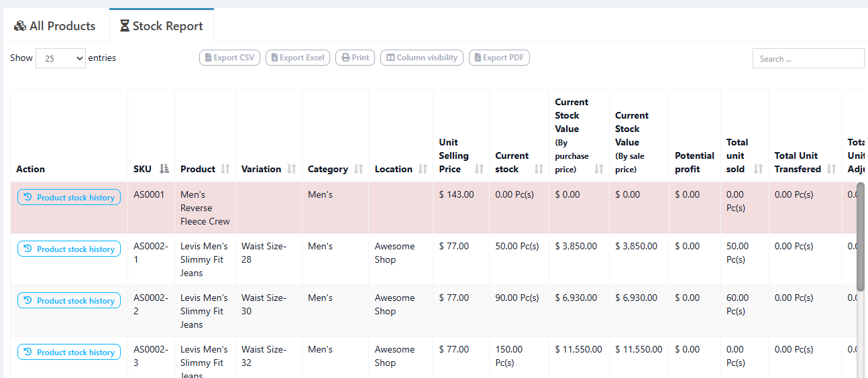Image resolution: width=868 pixels, height=378 pixels.
Task: Click the Men's Reverse Fleece Crew product
Action: click(205, 208)
